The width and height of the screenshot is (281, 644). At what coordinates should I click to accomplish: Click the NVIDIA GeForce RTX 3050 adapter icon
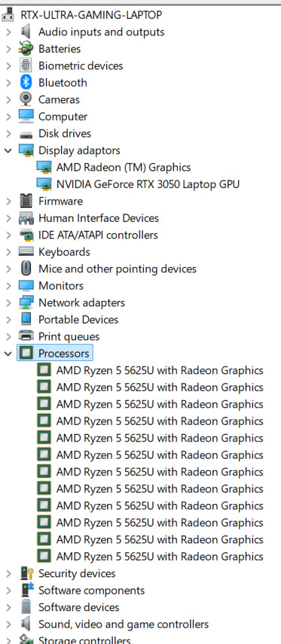(x=44, y=184)
